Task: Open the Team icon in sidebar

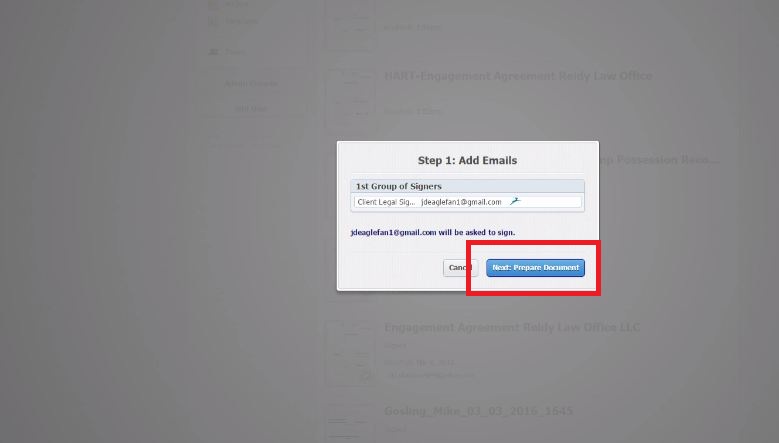Action: pos(213,52)
